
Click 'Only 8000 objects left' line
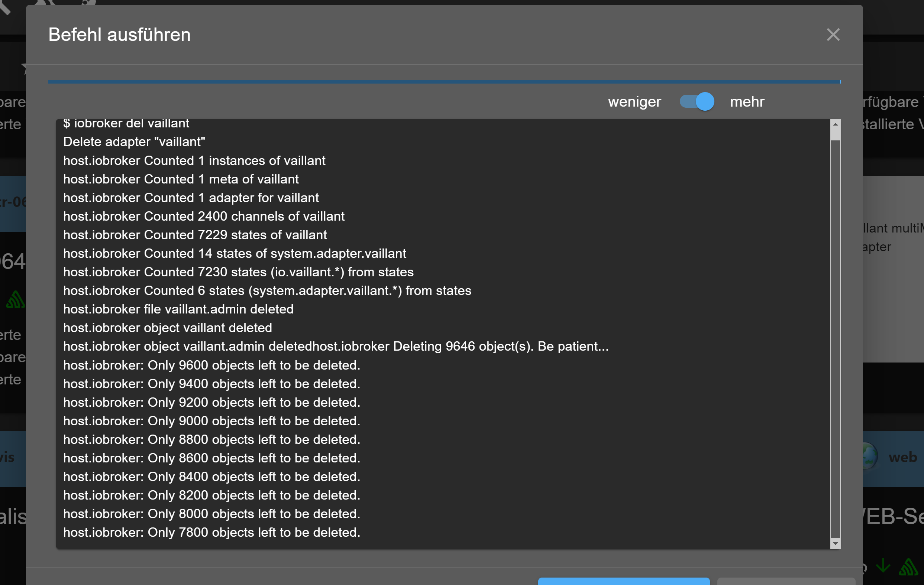tap(212, 514)
